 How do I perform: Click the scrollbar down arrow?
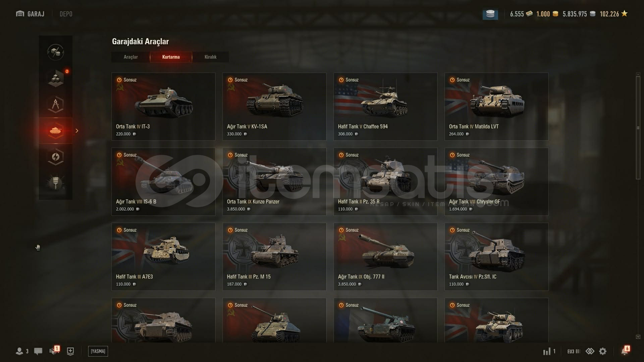[638, 337]
